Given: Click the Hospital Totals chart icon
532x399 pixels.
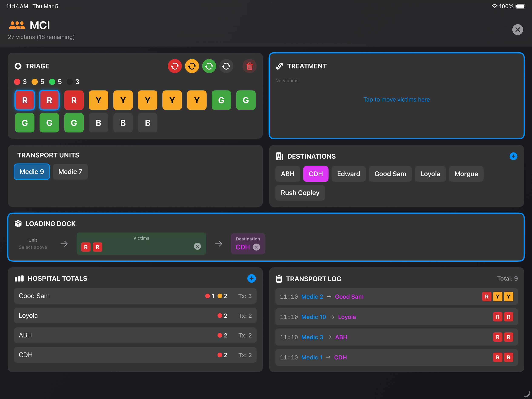Looking at the screenshot, I should [19, 278].
